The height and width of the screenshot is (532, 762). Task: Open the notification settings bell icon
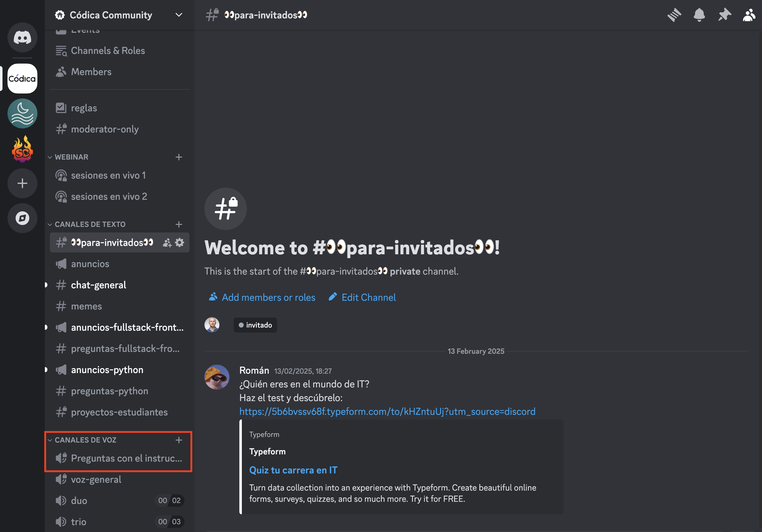point(699,15)
